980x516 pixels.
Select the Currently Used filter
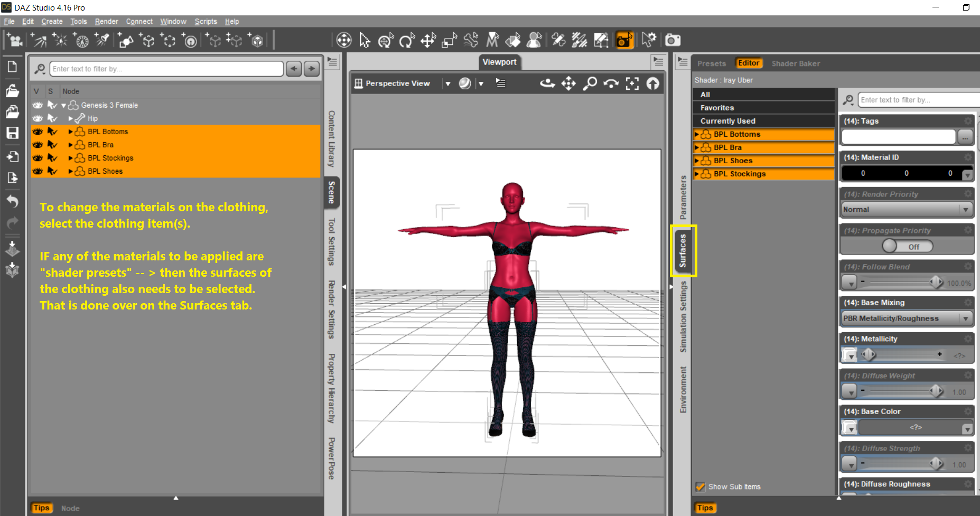(763, 121)
